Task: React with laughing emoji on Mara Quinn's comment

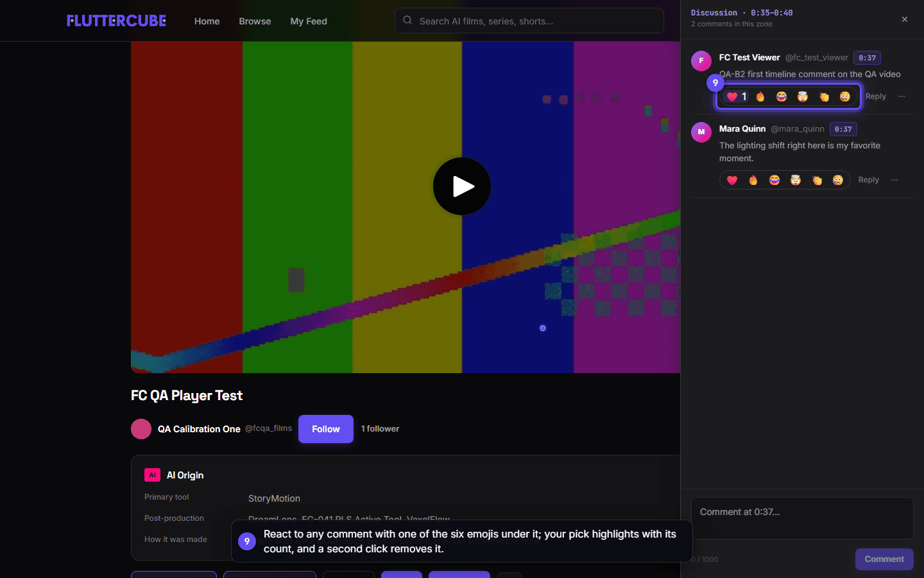Action: pyautogui.click(x=774, y=180)
